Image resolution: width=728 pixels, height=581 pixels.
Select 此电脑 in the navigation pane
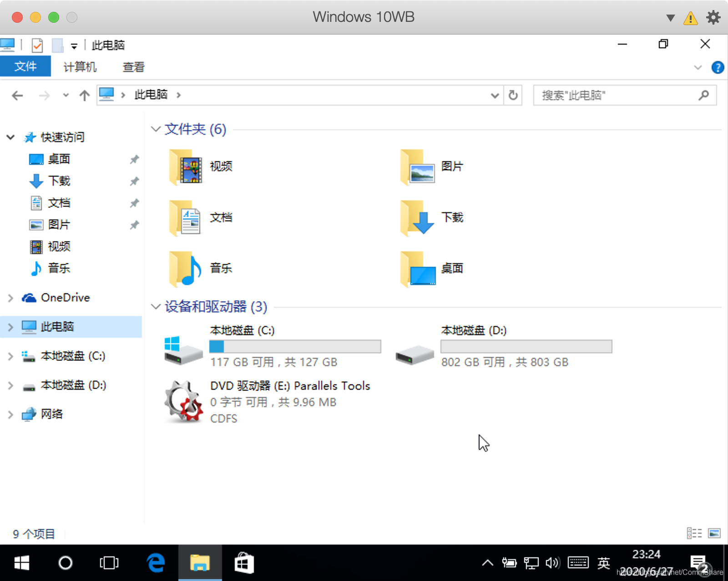click(x=71, y=327)
